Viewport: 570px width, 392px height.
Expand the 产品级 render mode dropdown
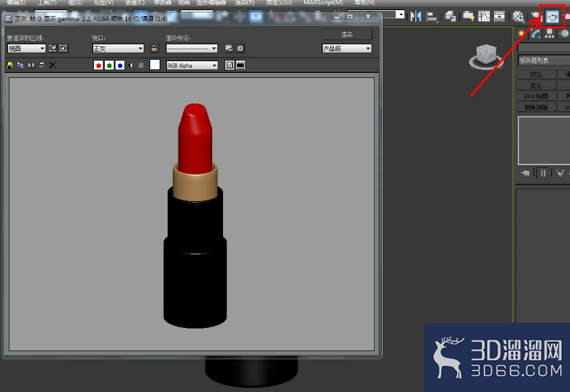pyautogui.click(x=347, y=48)
